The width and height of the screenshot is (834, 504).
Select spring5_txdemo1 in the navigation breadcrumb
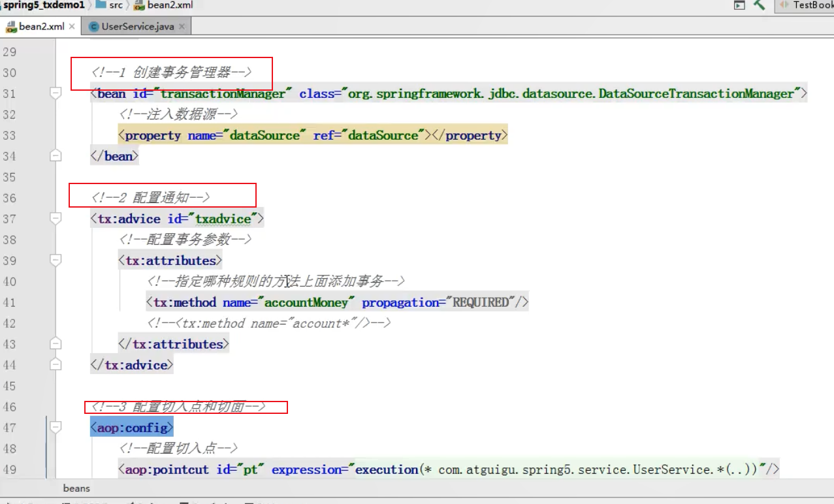(44, 5)
